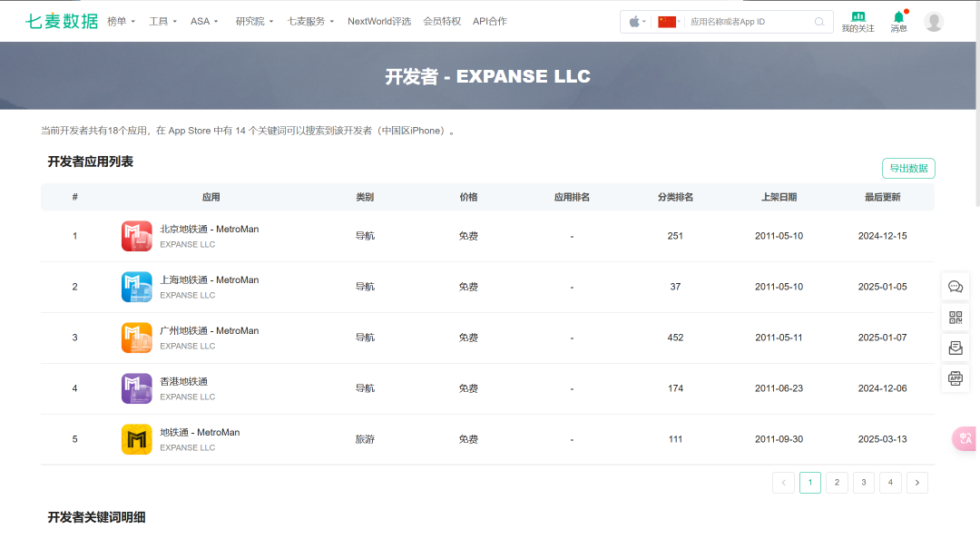Screen dimensions: 980x539
Task: Open 上海地铁通 - MetroMan app link
Action: [210, 279]
